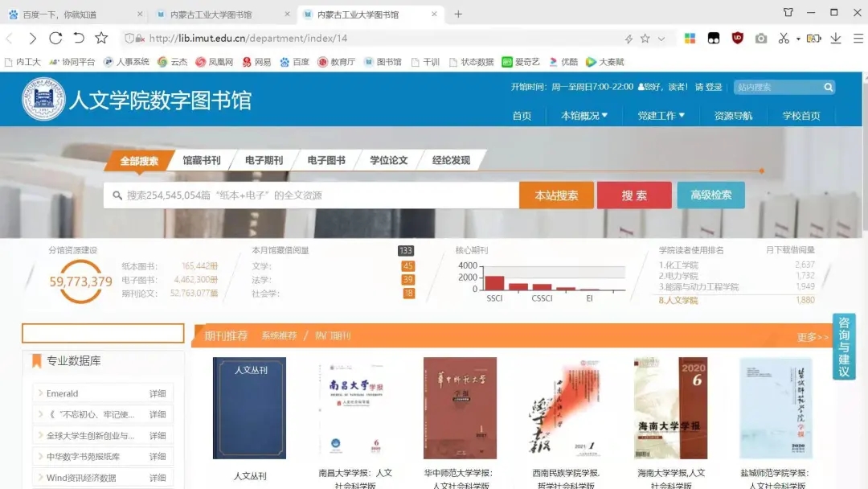Click the browser reload icon

pos(55,39)
